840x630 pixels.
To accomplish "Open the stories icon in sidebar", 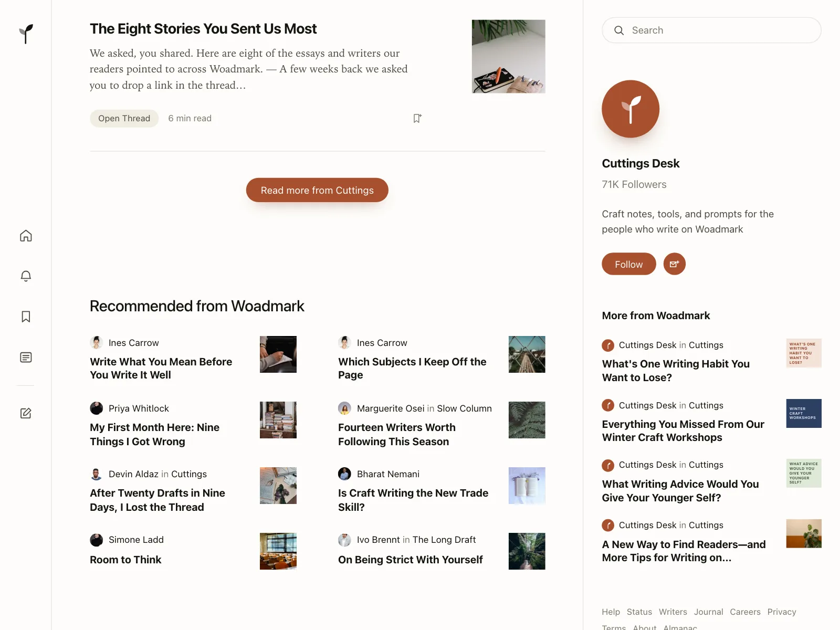I will (26, 358).
